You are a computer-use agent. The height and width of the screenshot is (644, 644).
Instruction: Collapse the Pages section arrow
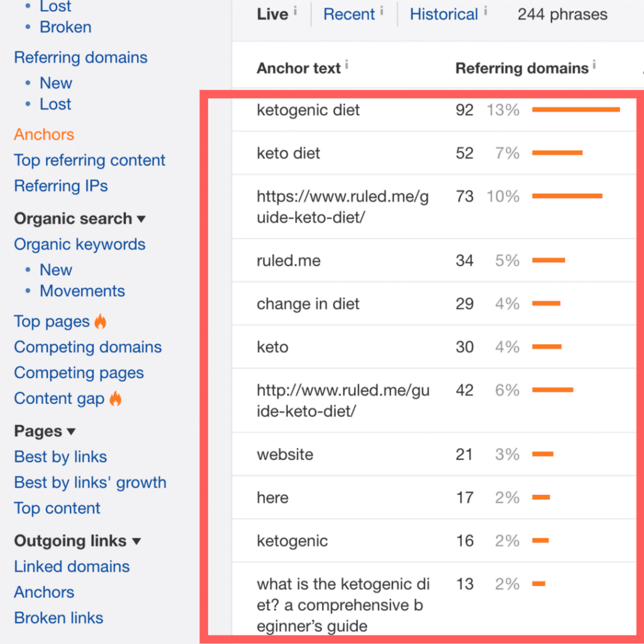[71, 431]
